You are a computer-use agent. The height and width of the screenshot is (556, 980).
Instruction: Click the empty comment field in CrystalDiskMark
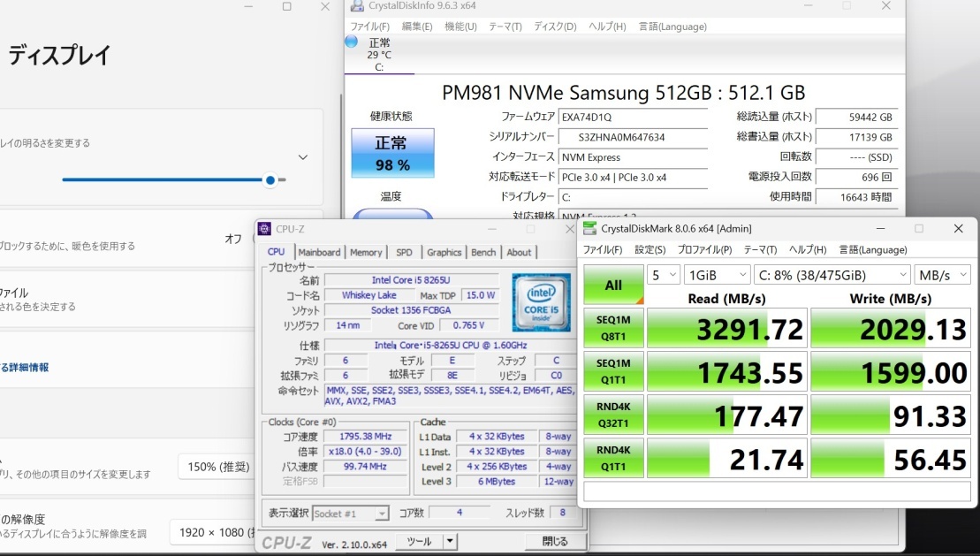point(777,491)
